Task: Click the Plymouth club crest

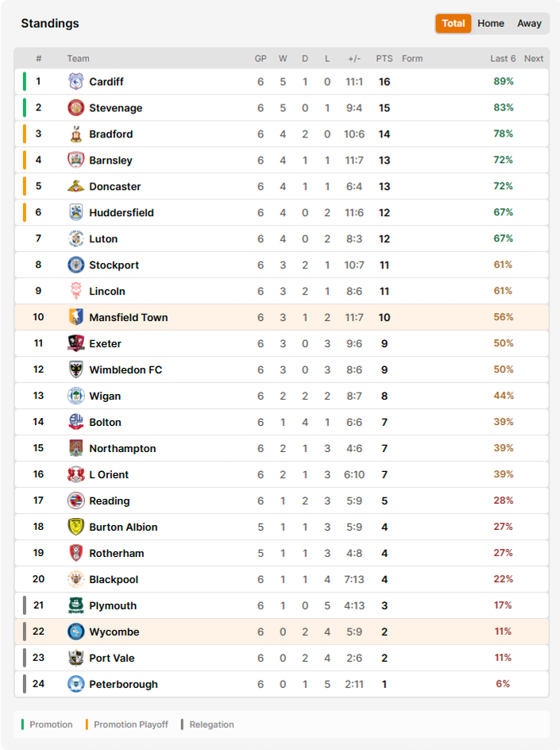Action: click(75, 605)
